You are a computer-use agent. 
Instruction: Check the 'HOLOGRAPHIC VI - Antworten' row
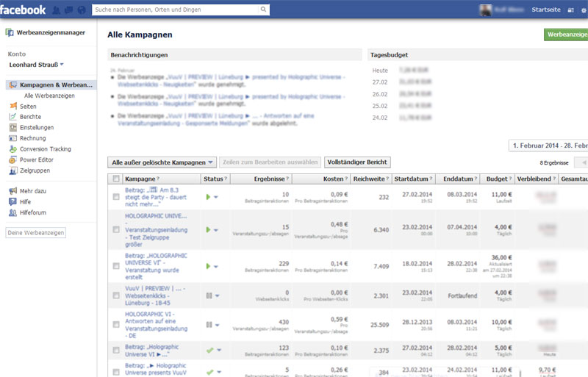click(x=116, y=325)
